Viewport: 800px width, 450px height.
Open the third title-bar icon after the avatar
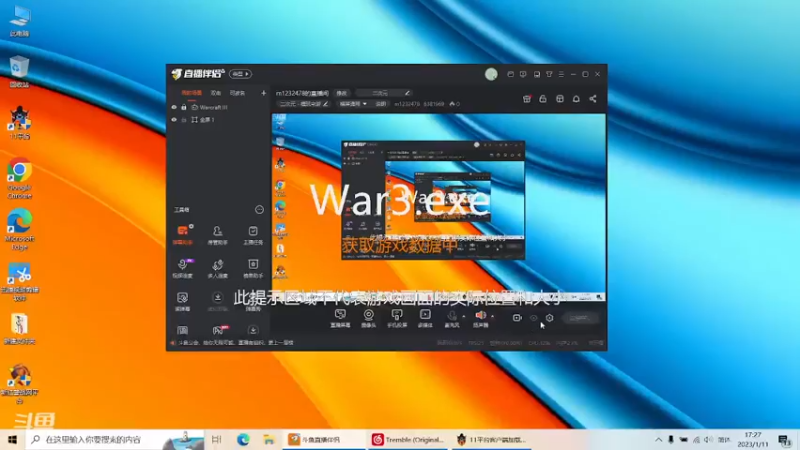(537, 74)
